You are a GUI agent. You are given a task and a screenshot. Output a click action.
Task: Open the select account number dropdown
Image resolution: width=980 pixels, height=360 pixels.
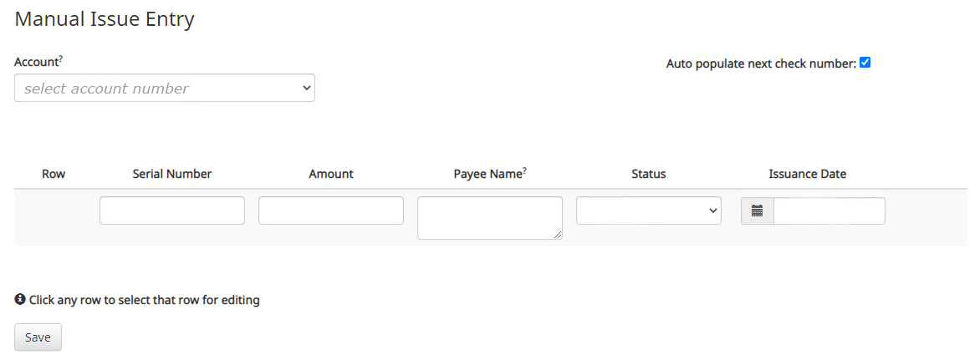click(x=165, y=89)
